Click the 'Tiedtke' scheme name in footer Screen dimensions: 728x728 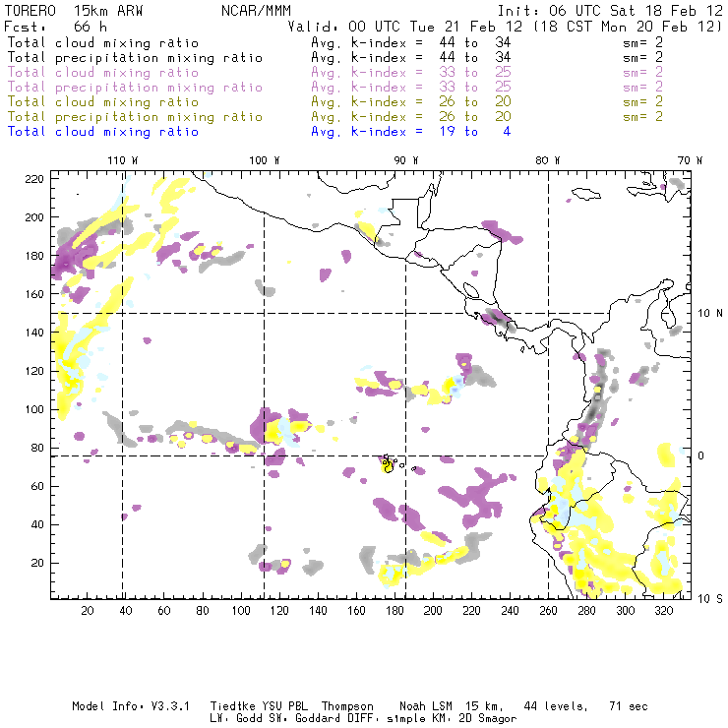pos(232,706)
